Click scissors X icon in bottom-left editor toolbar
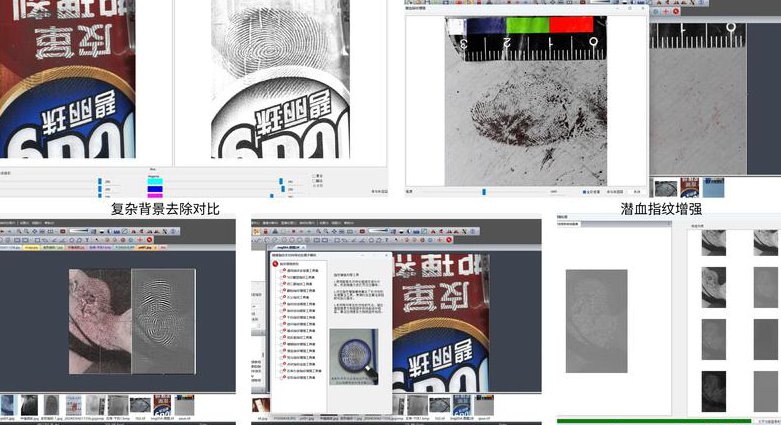This screenshot has height=425, width=781. 165,231
